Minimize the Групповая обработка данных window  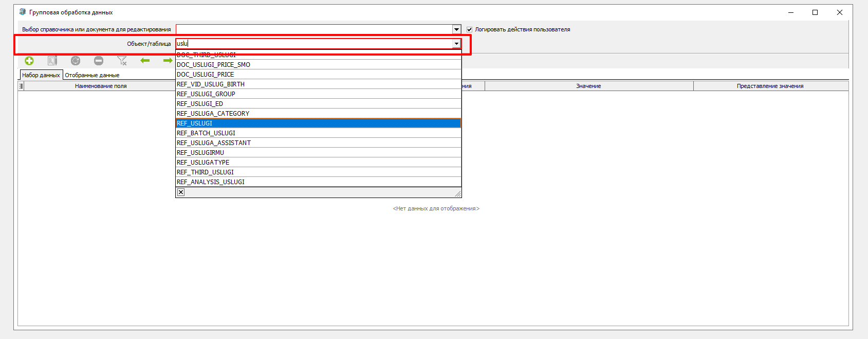(791, 12)
